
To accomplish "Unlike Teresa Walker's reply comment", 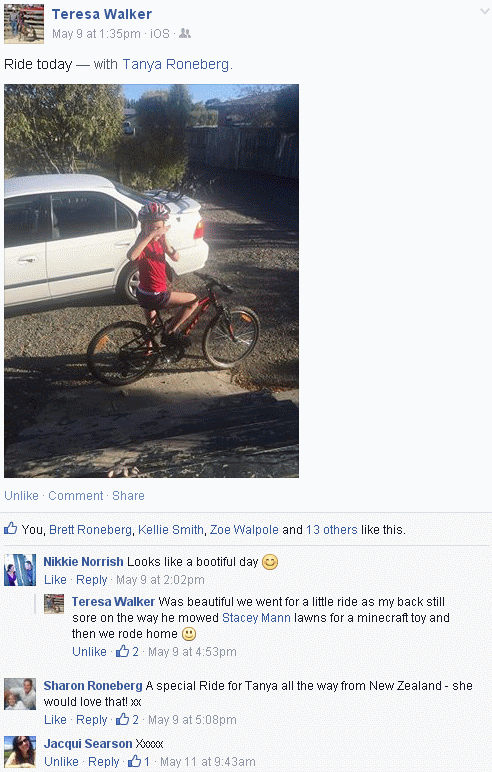I will [x=89, y=651].
